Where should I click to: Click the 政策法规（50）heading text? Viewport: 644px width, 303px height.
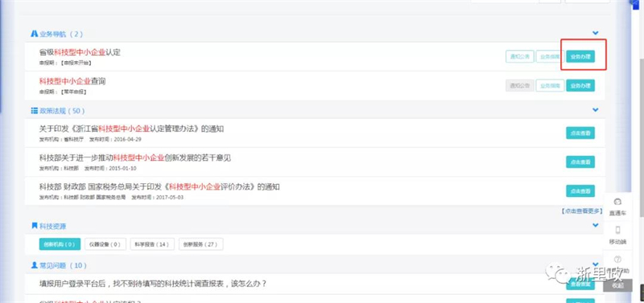(62, 111)
